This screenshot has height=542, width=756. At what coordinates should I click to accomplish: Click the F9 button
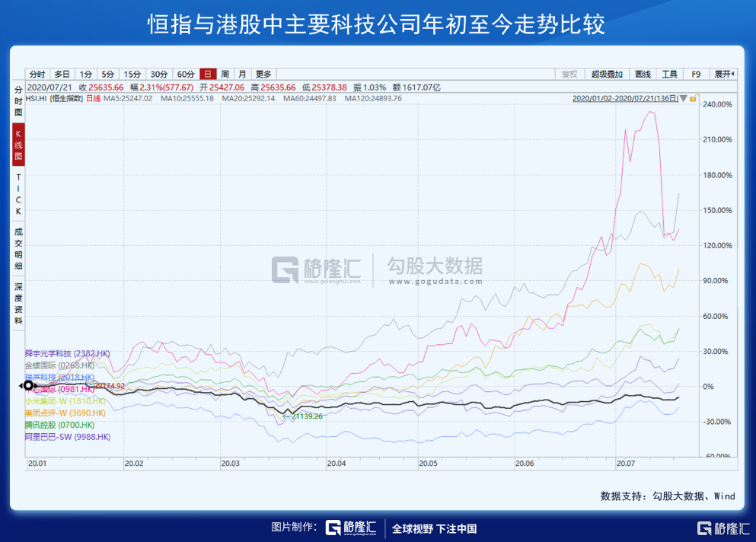(x=696, y=75)
